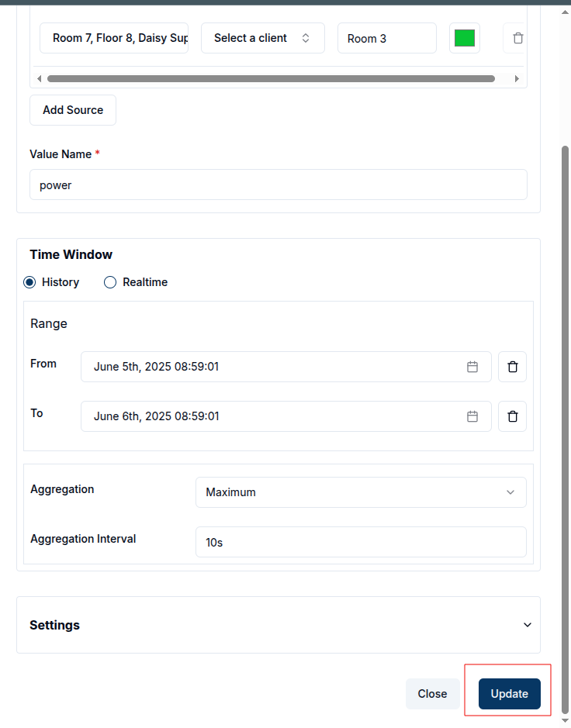The height and width of the screenshot is (728, 571).
Task: Focus the Value Name field containing power
Action: pos(278,185)
